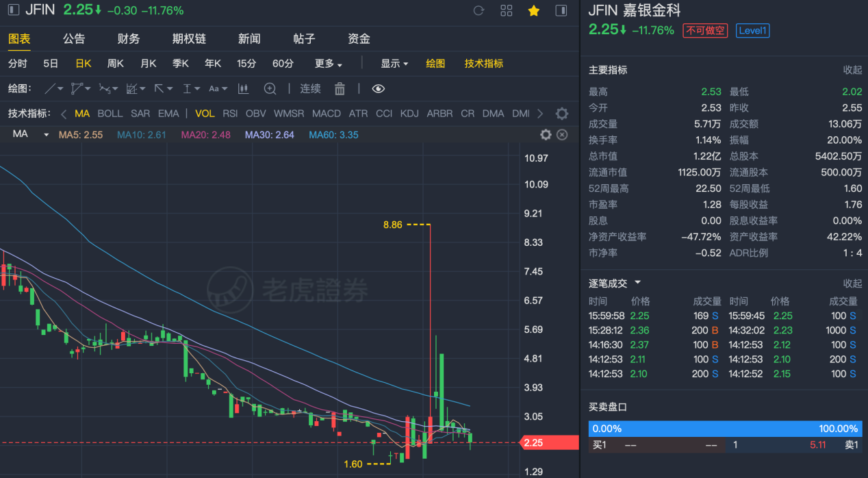
Task: Toggle drawing visibility eye icon
Action: [379, 88]
